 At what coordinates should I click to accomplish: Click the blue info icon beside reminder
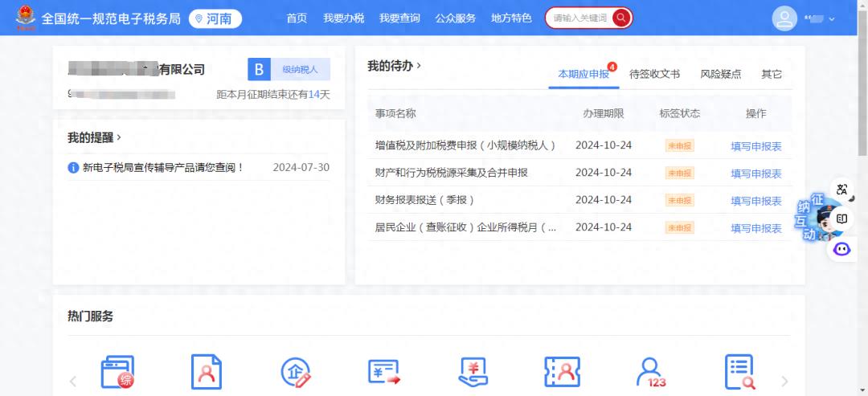click(73, 168)
